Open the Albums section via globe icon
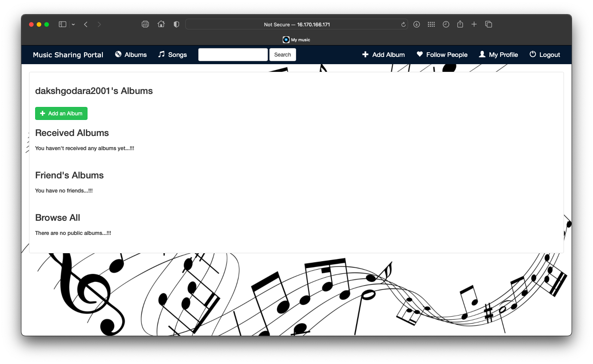This screenshot has height=364, width=593. [118, 54]
